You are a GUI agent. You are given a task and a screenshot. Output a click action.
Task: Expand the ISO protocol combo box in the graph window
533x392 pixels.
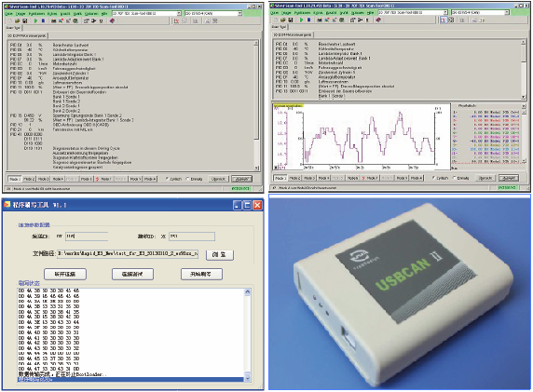(x=507, y=12)
